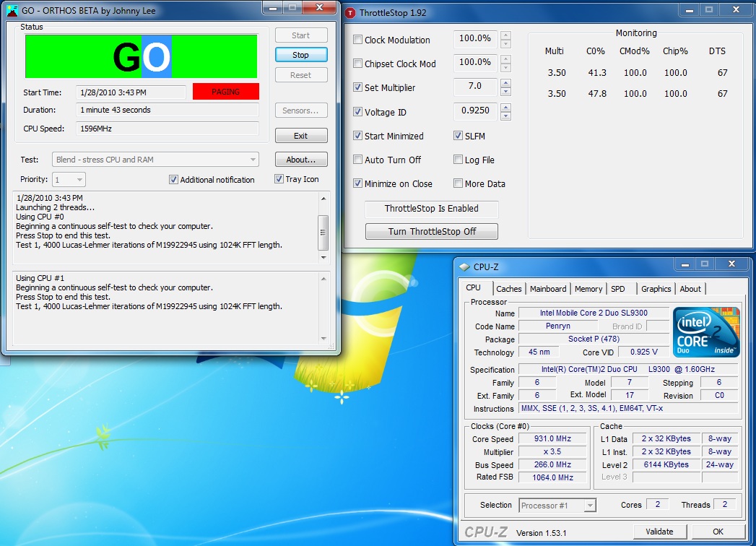Screen dimensions: 756x546
Task: Open the SPD tab in CPU-Z
Action: click(x=617, y=289)
